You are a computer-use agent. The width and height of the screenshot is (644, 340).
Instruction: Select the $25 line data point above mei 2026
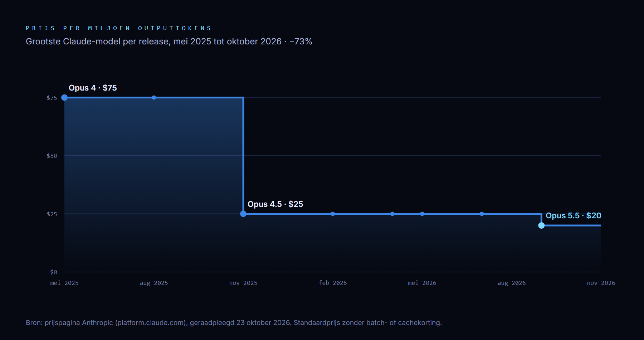[x=422, y=214]
